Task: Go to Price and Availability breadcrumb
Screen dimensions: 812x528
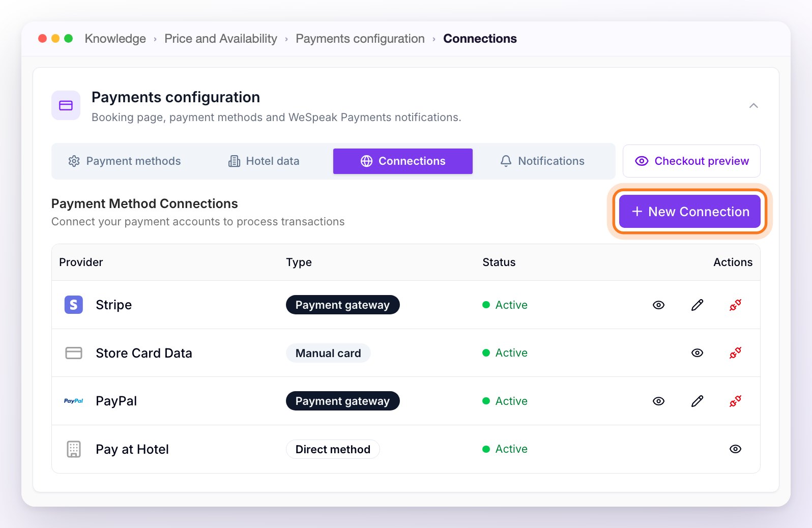Action: pyautogui.click(x=221, y=39)
